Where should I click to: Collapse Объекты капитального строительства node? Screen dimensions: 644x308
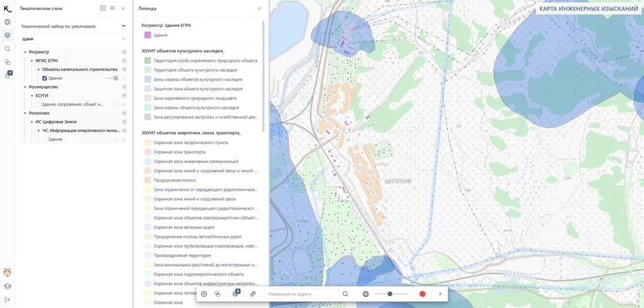pos(39,69)
